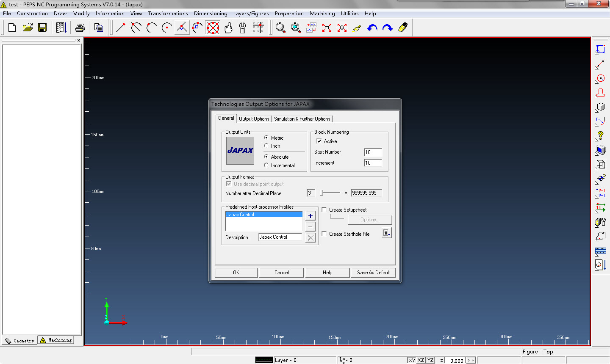Select the wrench tool icon

242,28
